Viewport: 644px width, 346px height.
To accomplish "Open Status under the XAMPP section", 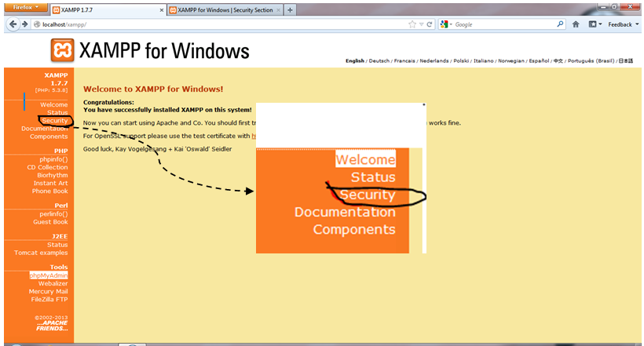I will (57, 112).
